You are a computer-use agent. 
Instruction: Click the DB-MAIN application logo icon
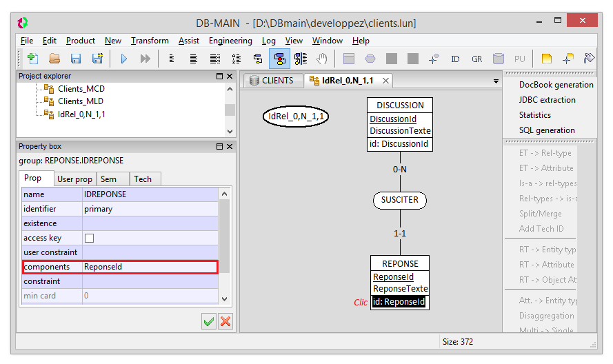click(23, 23)
